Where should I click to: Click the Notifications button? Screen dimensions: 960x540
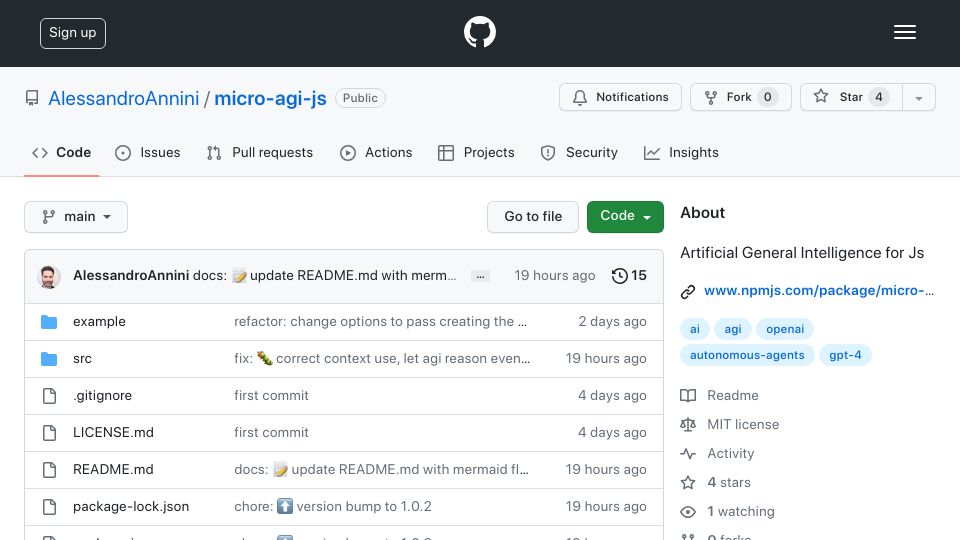click(620, 97)
